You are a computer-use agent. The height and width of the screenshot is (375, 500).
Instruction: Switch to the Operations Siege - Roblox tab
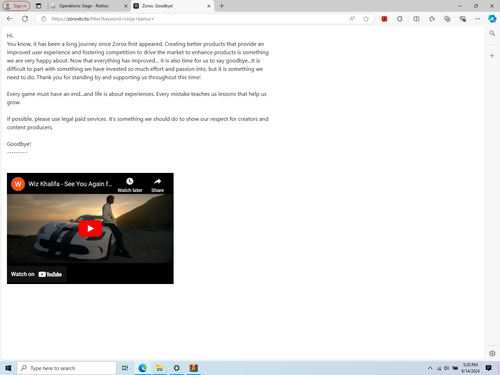(84, 6)
